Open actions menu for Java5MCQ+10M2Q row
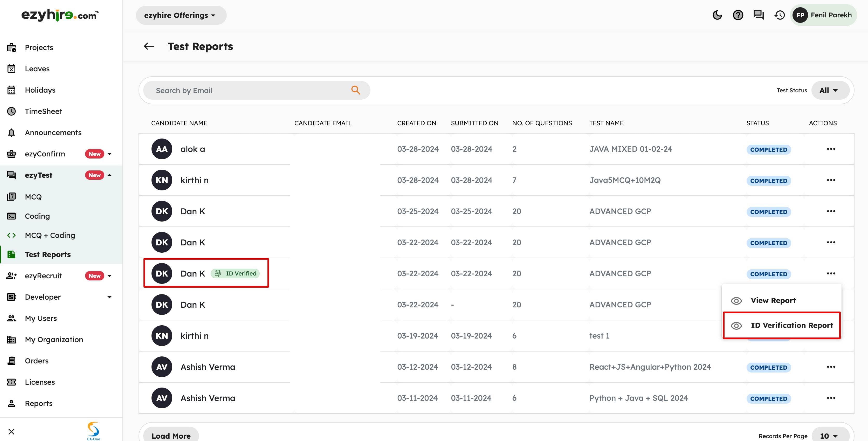Screen dimensions: 868x441 pos(831,180)
